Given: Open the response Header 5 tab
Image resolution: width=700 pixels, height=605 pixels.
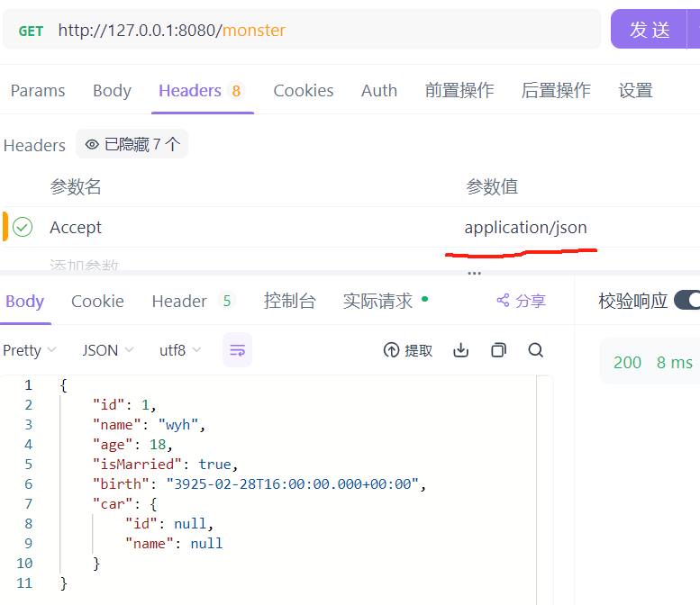Looking at the screenshot, I should click(194, 302).
